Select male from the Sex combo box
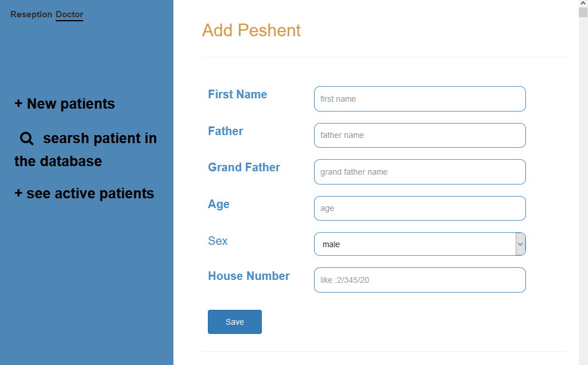The height and width of the screenshot is (365, 588). pos(420,244)
